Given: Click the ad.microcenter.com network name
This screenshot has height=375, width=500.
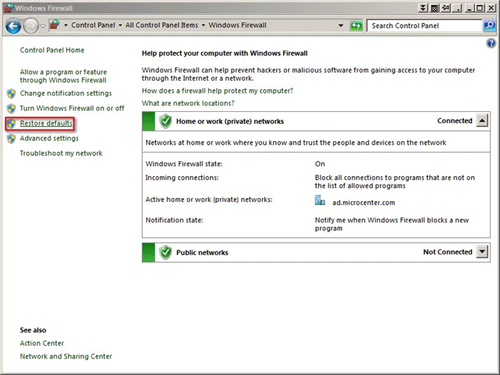Looking at the screenshot, I should (x=364, y=203).
